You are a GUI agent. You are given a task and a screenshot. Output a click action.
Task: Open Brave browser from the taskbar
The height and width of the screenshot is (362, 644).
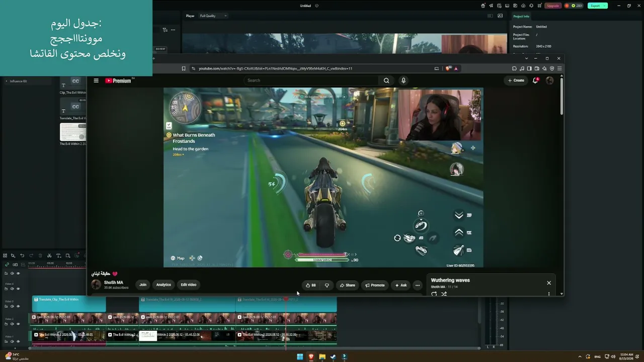point(311,357)
